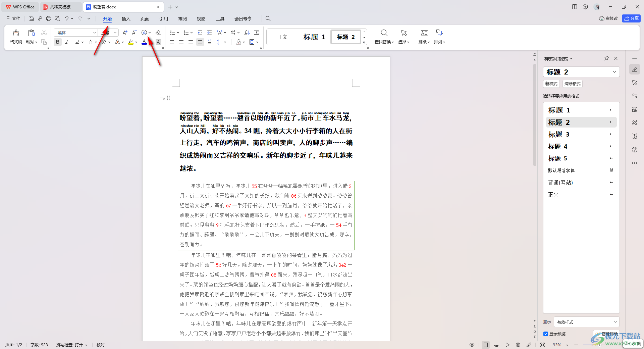
Task: Open the font size dropdown
Action: click(115, 33)
